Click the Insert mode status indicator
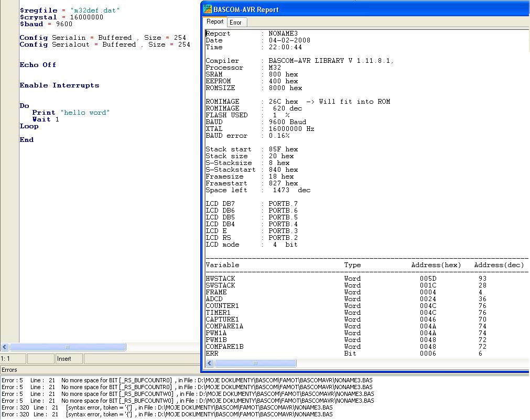This screenshot has height=420, width=530. click(x=69, y=359)
